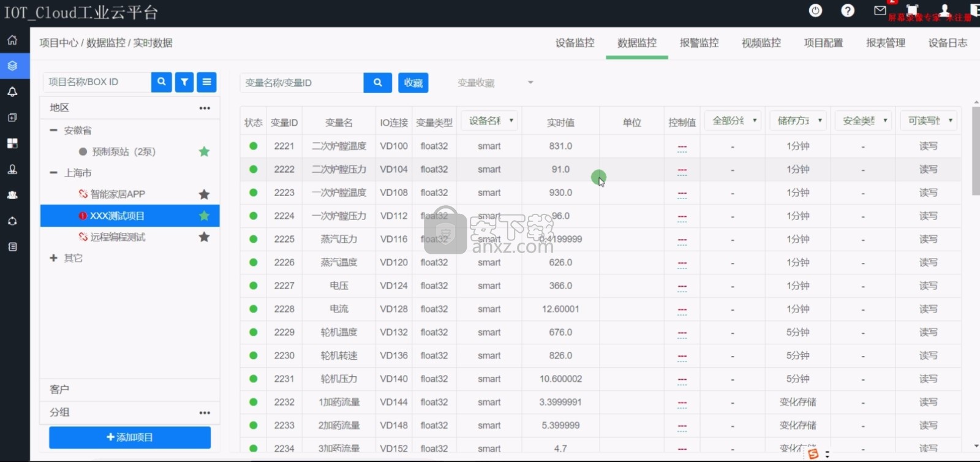The width and height of the screenshot is (980, 462).
Task: Switch to the 数据监控 tab
Action: coord(637,43)
